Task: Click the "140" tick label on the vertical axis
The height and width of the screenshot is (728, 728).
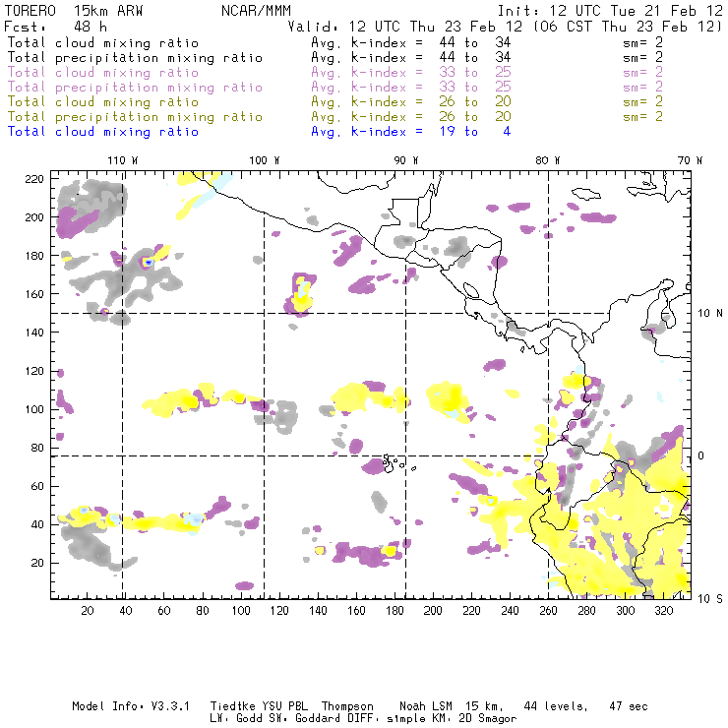Action: 34,333
